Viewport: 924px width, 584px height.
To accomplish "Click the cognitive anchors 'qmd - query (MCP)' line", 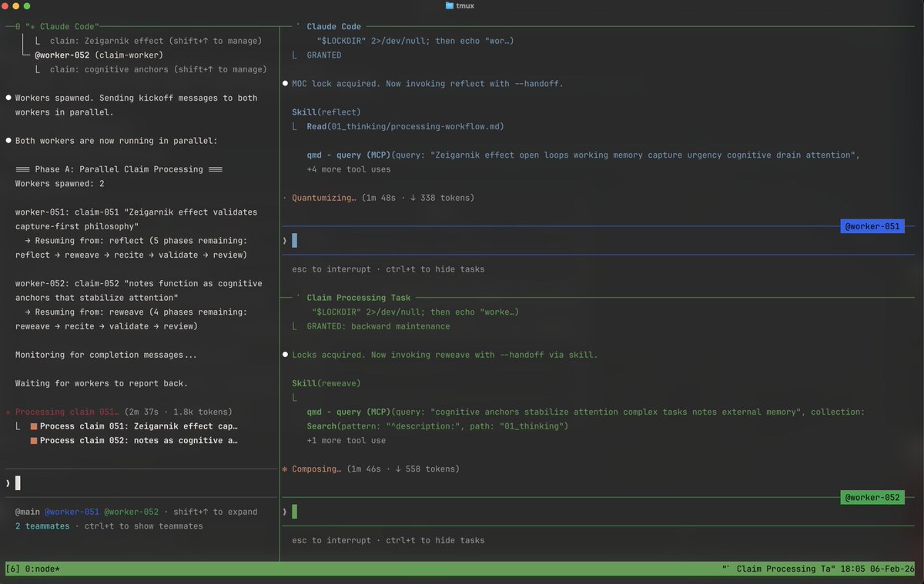I will [x=586, y=412].
